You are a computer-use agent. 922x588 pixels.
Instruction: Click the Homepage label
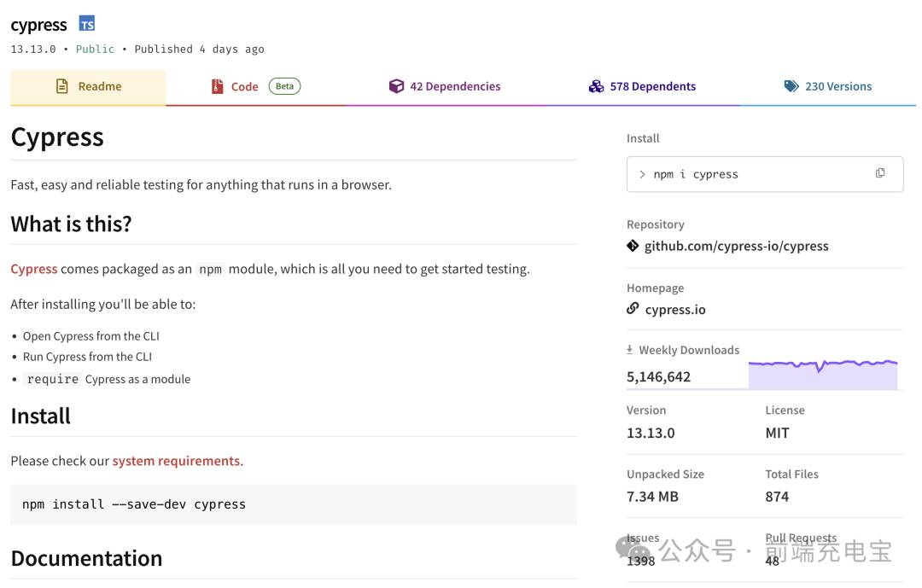(x=655, y=288)
